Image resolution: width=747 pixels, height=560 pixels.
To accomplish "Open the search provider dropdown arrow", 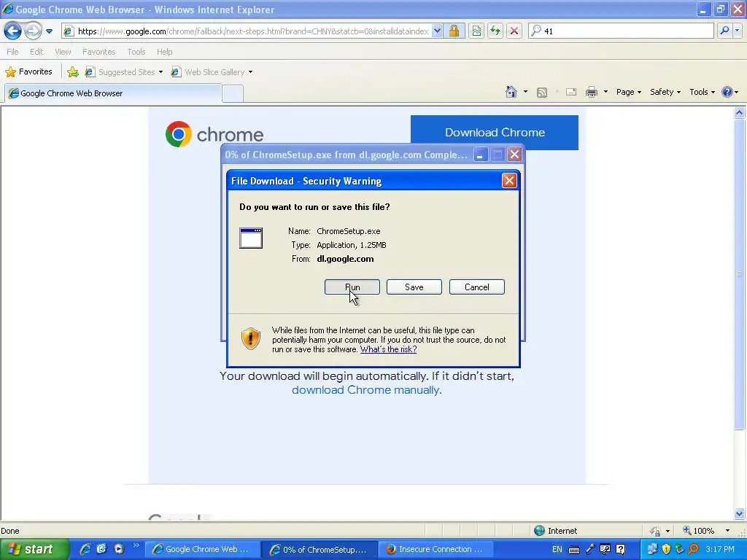I will [x=738, y=31].
